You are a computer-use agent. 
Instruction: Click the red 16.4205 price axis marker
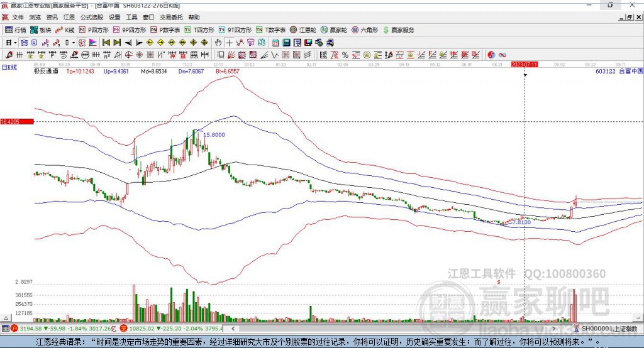tap(16, 121)
